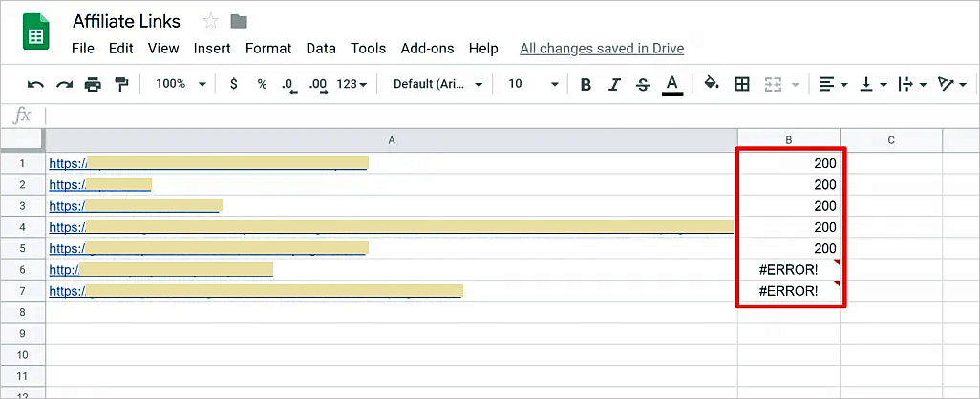Expand the Default (Arial) font dropdown
This screenshot has width=980, height=399.
(x=438, y=84)
